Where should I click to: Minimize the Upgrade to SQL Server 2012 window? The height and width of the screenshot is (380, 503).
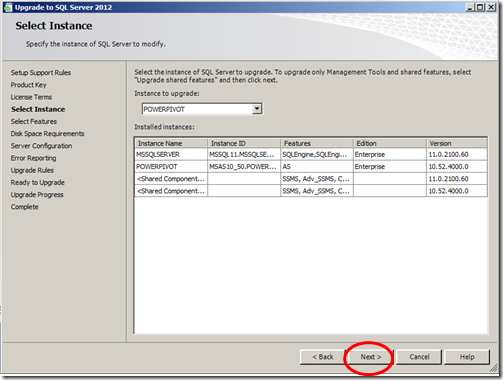coord(470,7)
